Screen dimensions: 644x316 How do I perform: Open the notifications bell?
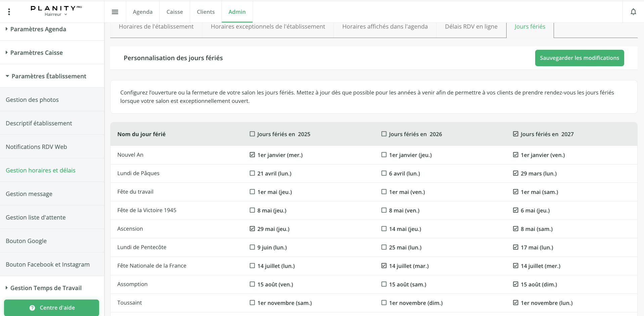[x=633, y=12]
